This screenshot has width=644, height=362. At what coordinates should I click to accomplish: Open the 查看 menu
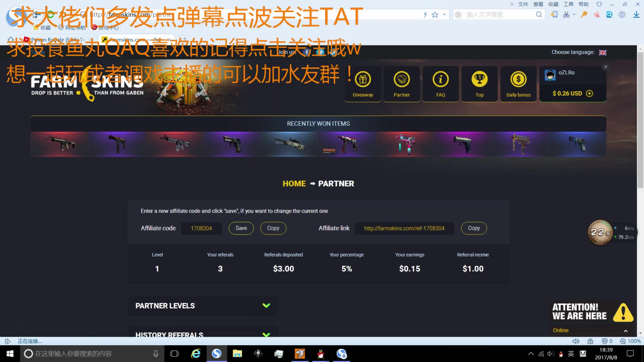click(x=538, y=4)
